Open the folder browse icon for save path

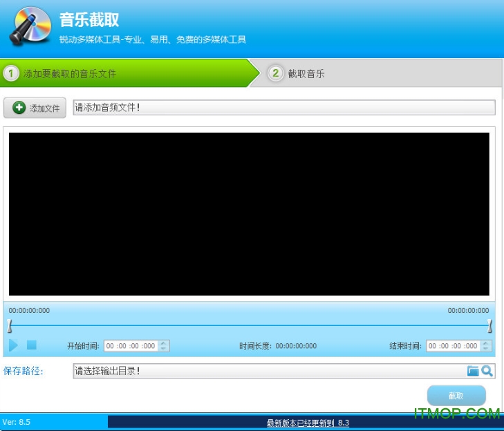click(473, 371)
